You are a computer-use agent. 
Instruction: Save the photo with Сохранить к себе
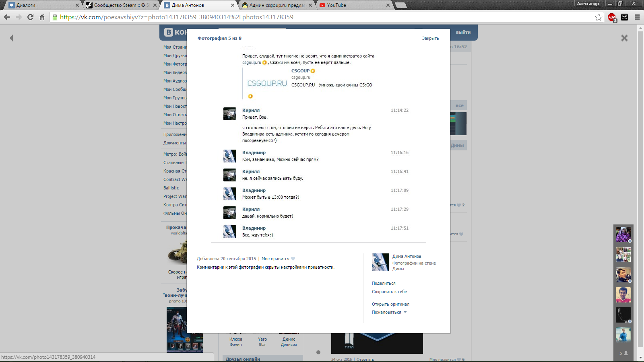tap(389, 292)
